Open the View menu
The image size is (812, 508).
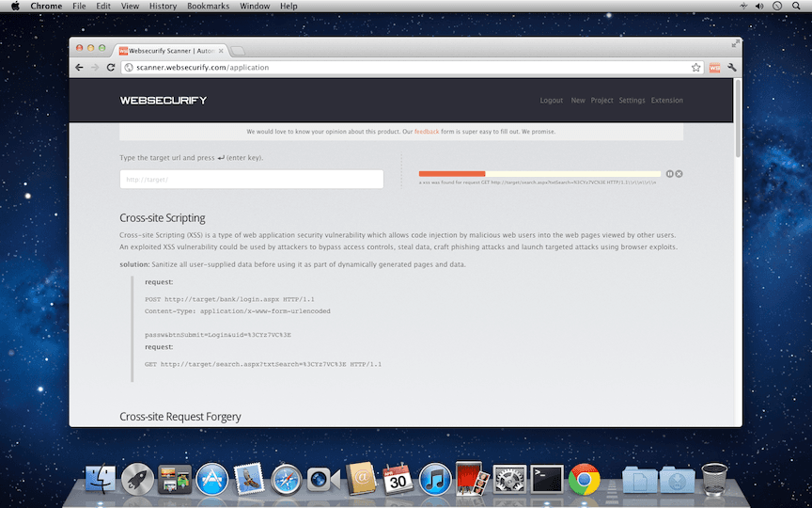click(x=130, y=7)
